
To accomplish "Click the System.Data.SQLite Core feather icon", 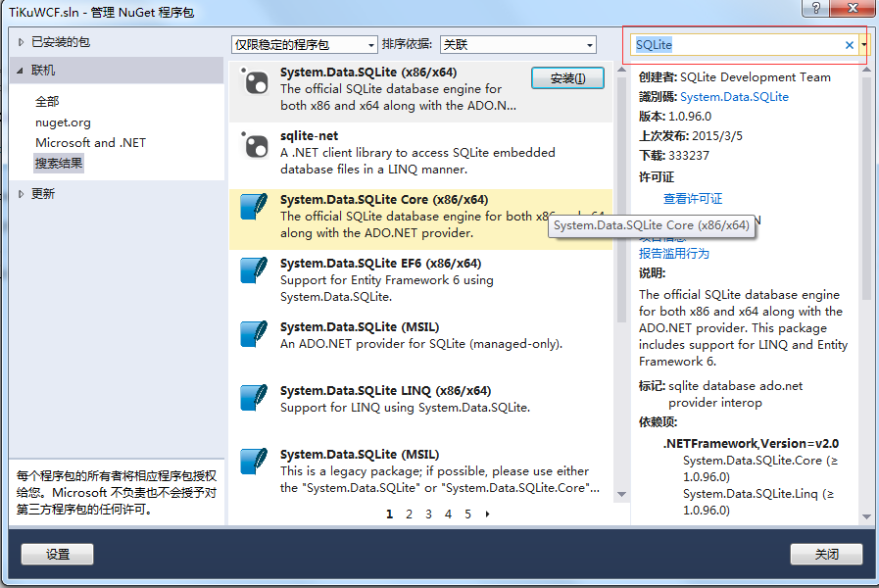I will tap(254, 207).
